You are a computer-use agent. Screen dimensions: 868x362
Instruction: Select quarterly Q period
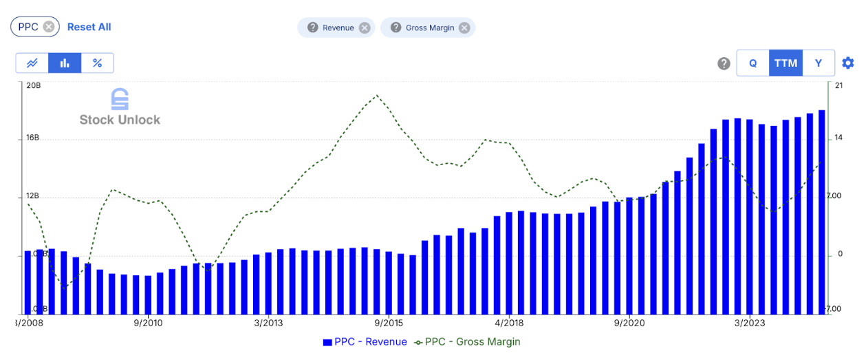click(x=752, y=63)
